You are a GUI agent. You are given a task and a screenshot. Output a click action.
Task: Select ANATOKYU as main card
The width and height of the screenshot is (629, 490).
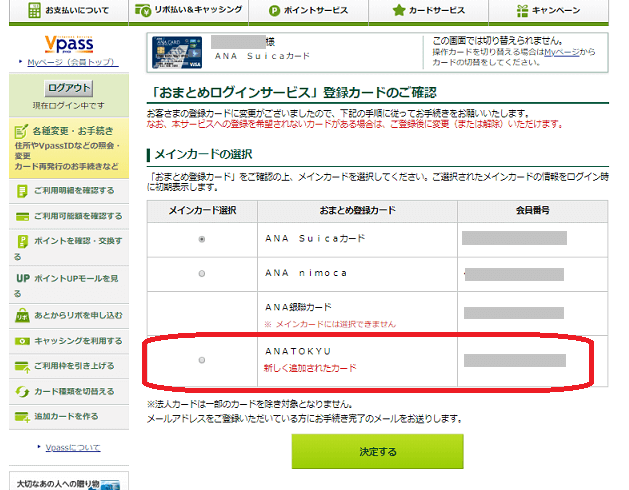[x=202, y=360]
